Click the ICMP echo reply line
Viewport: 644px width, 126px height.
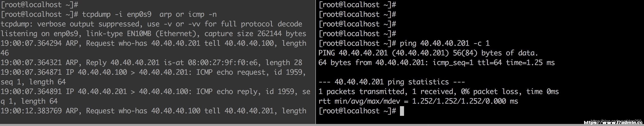pos(155,96)
